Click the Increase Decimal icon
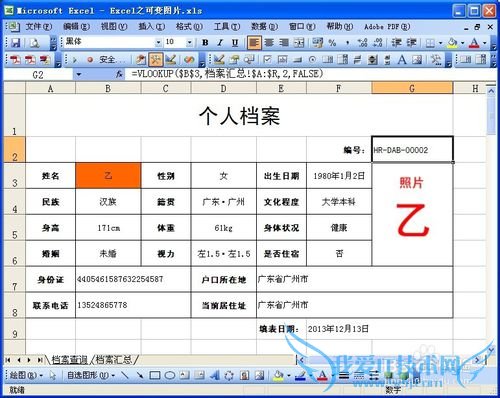The width and height of the screenshot is (500, 398). click(362, 43)
